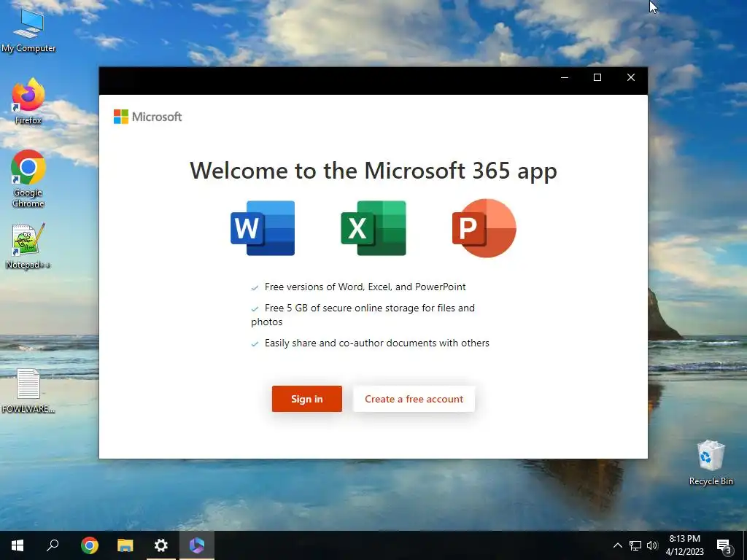Maximize the Microsoft 365 window

click(x=597, y=77)
